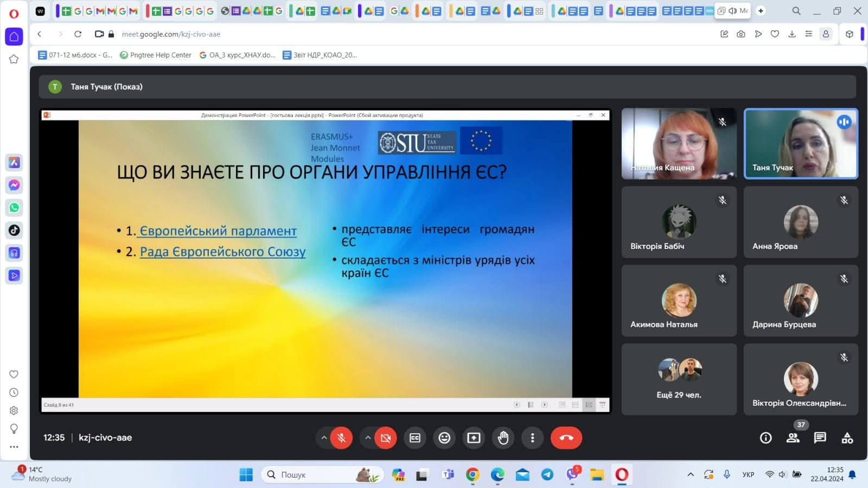Open the Звіт НДР_КОАО bookmark
The width and height of the screenshot is (868, 488).
320,55
